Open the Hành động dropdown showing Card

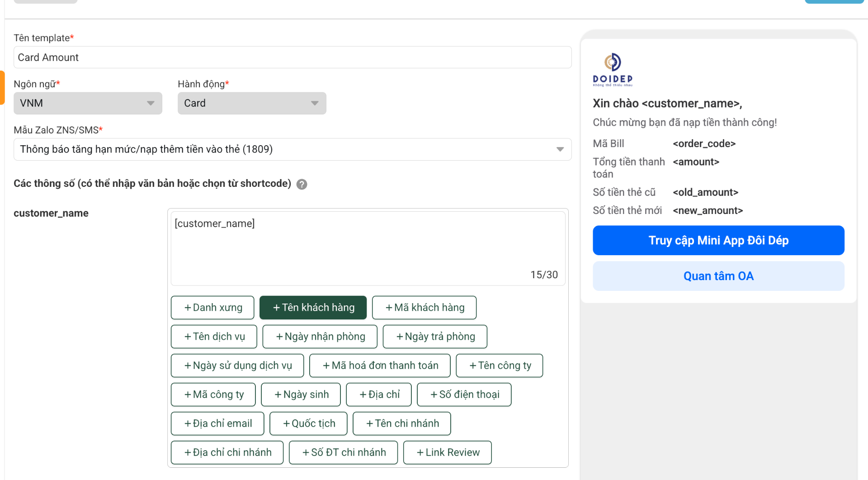(251, 103)
